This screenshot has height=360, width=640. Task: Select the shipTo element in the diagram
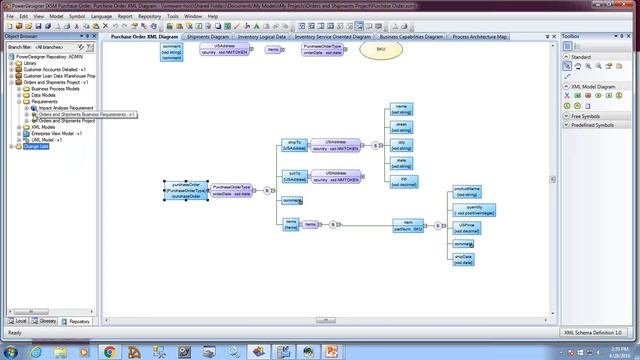[x=294, y=145]
